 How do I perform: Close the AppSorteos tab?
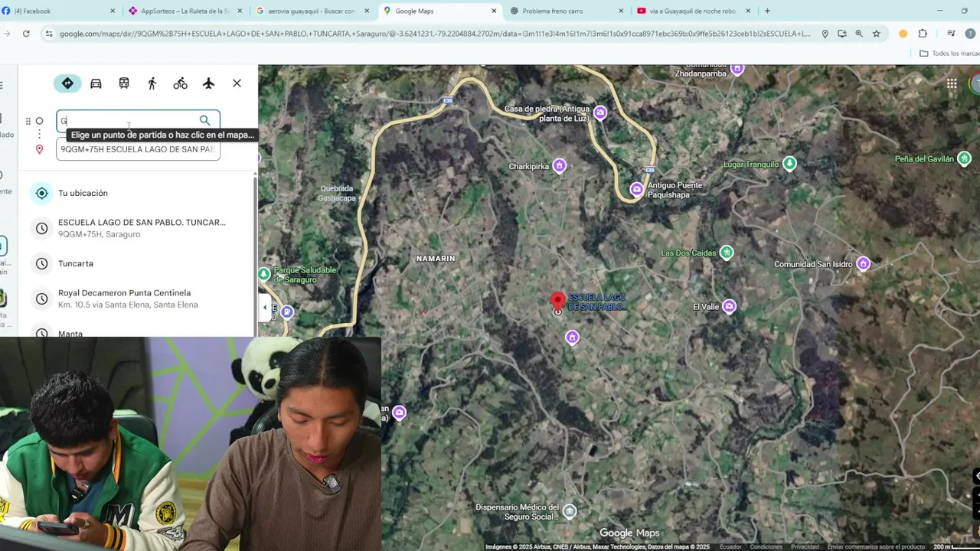(x=240, y=11)
